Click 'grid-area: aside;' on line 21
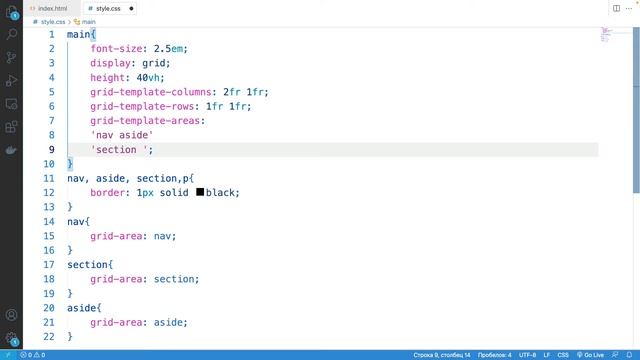Image resolution: width=640 pixels, height=360 pixels. coord(139,322)
